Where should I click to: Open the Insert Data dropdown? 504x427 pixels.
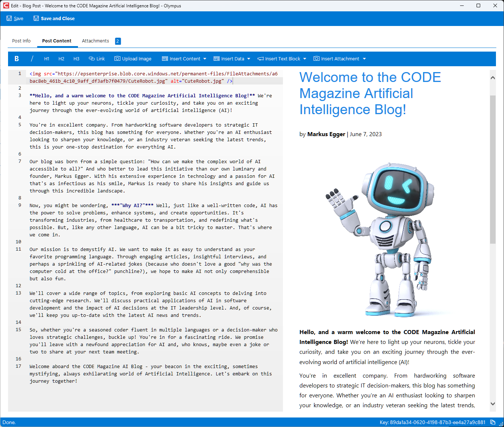point(232,59)
